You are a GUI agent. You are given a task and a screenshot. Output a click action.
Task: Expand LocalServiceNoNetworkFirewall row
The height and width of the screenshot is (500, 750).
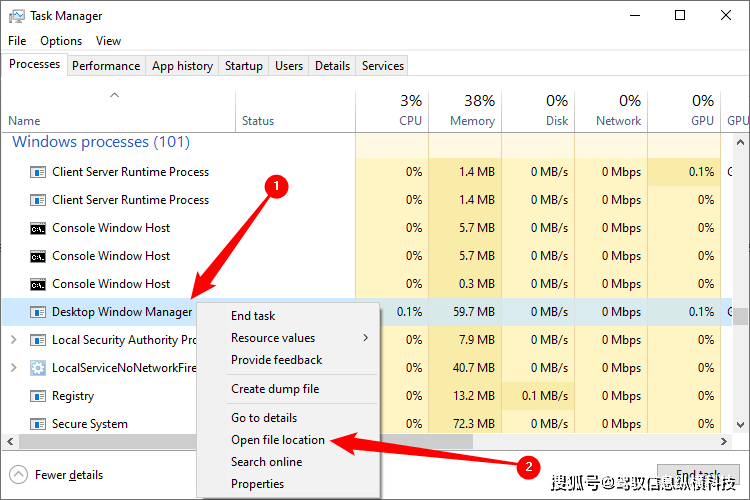tap(14, 367)
